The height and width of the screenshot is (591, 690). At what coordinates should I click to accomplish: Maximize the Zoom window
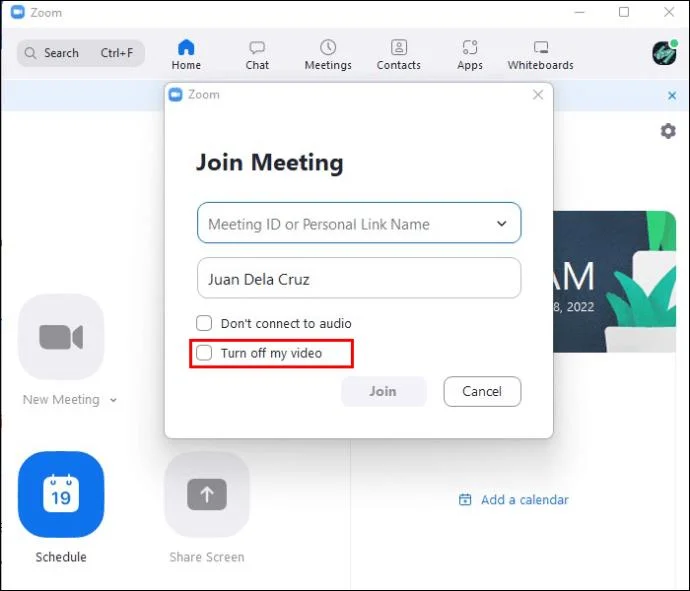tap(624, 12)
